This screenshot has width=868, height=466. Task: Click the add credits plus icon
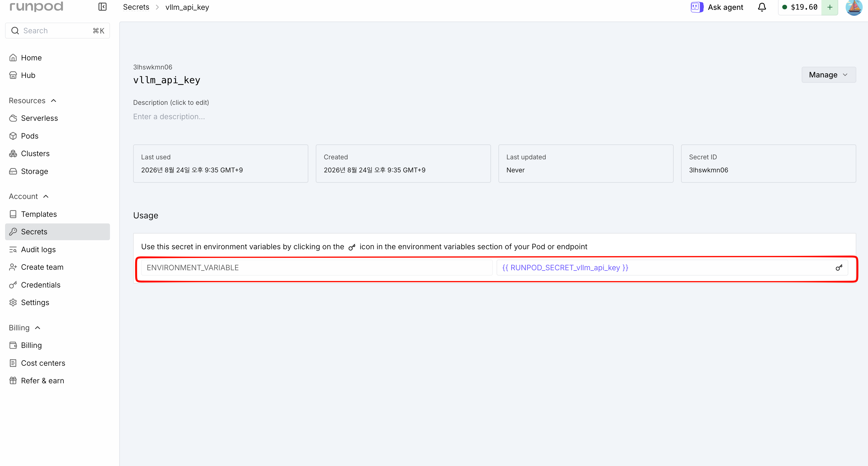point(830,7)
